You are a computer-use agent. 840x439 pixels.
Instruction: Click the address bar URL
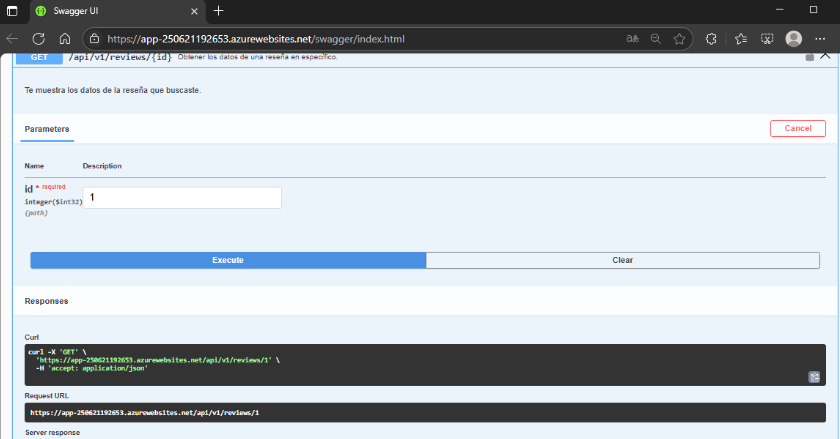point(256,39)
